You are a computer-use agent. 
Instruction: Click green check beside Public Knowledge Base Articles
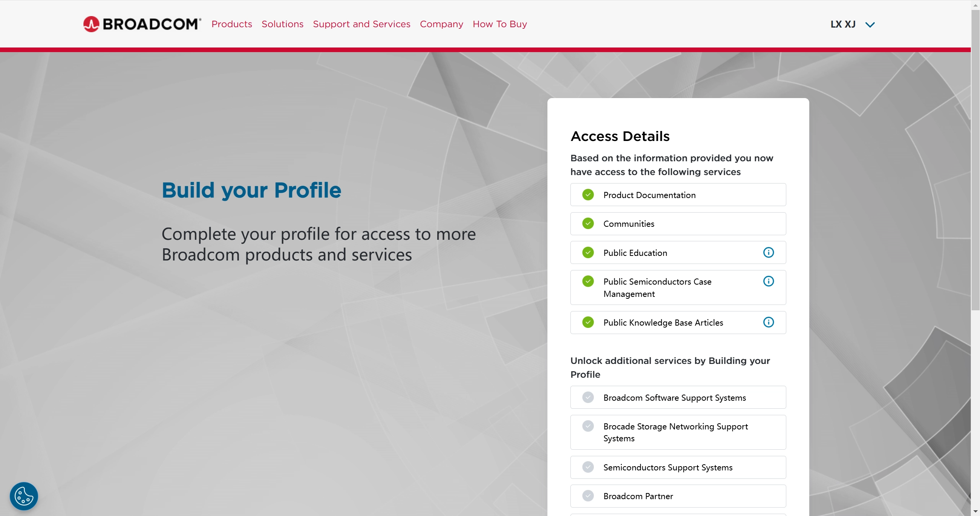588,322
